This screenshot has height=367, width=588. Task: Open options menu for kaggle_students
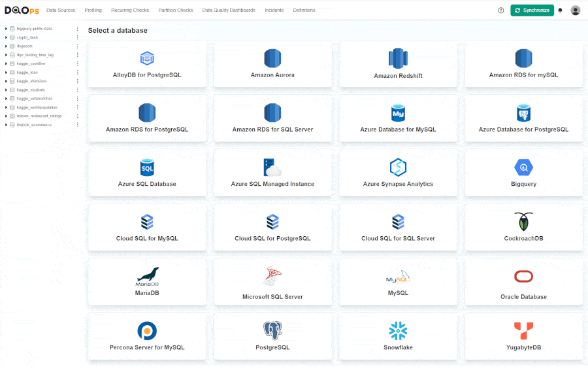pyautogui.click(x=77, y=90)
